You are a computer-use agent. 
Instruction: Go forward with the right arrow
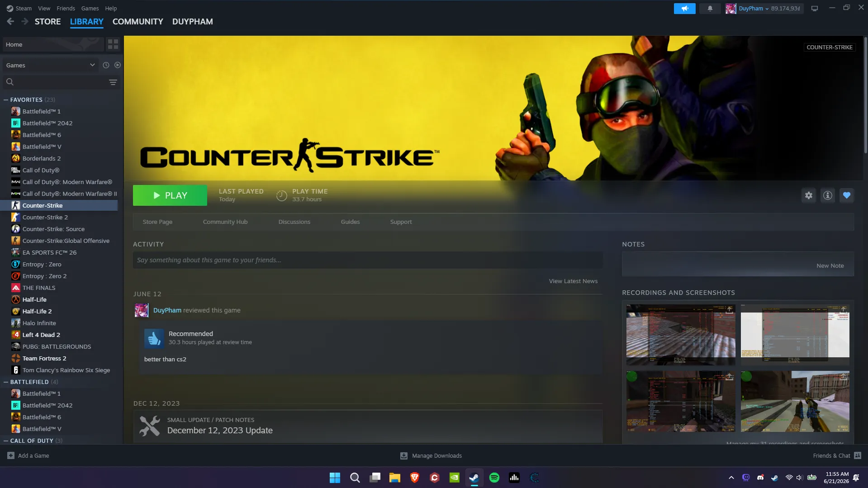coord(25,21)
